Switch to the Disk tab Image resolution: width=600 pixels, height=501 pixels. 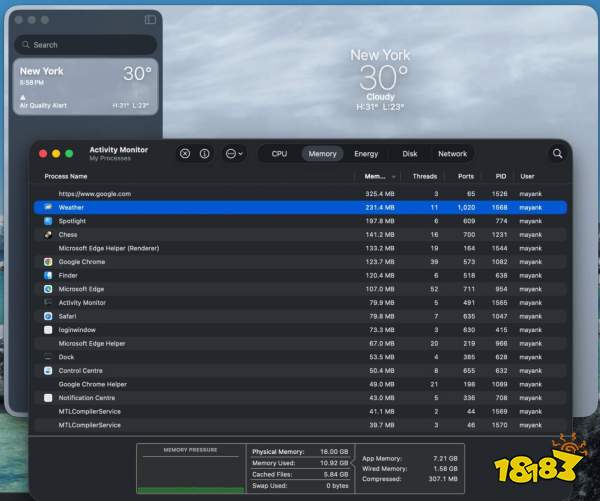tap(409, 154)
